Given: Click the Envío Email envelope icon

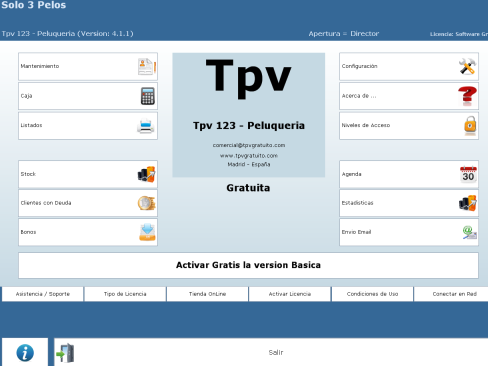Looking at the screenshot, I should pos(469,232).
